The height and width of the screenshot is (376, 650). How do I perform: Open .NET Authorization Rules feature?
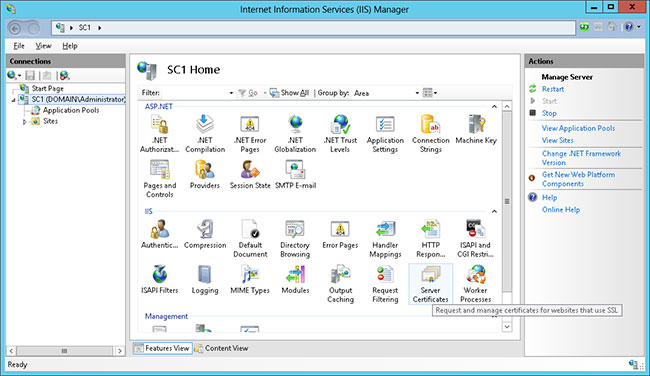160,133
